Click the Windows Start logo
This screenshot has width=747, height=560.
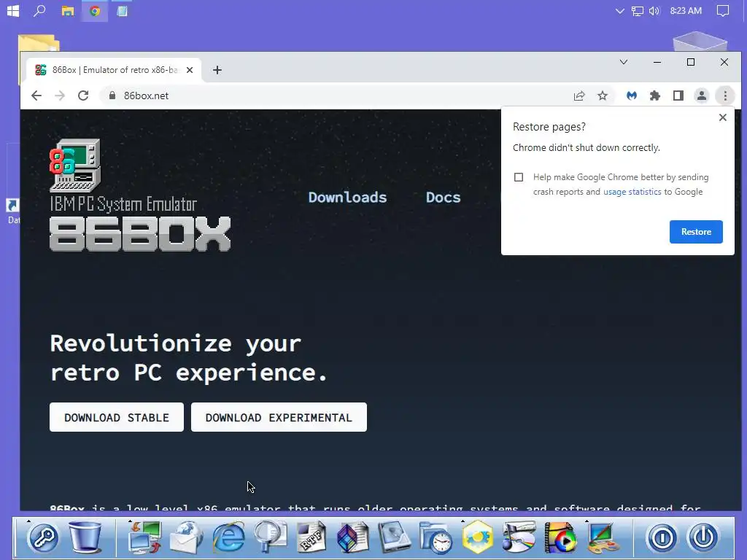tap(13, 10)
